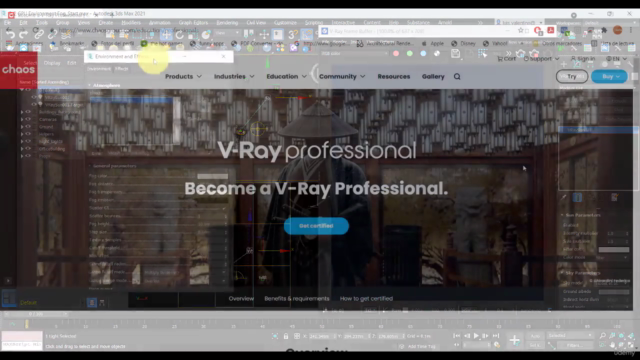Image resolution: width=640 pixels, height=360 pixels.
Task: Enable red channel in V-Ray frame buffer
Action: [396, 53]
